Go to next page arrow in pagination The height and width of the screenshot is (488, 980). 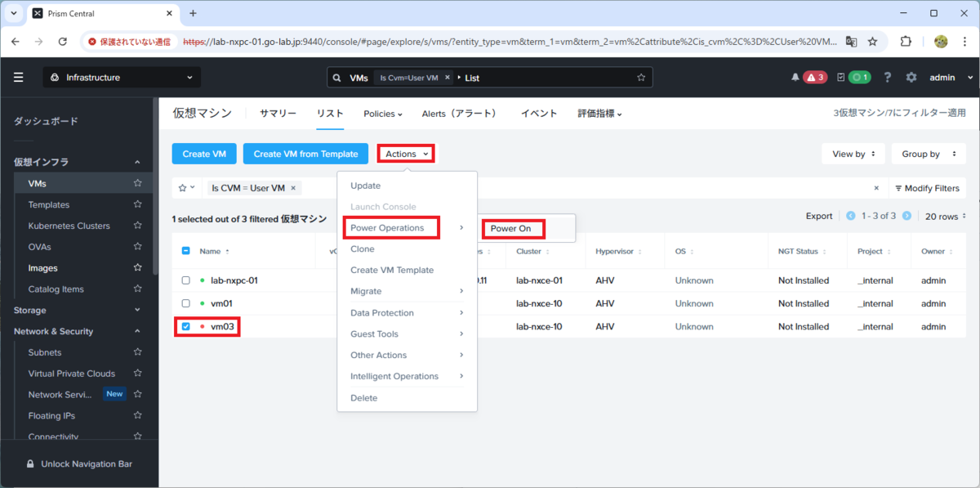(x=906, y=216)
